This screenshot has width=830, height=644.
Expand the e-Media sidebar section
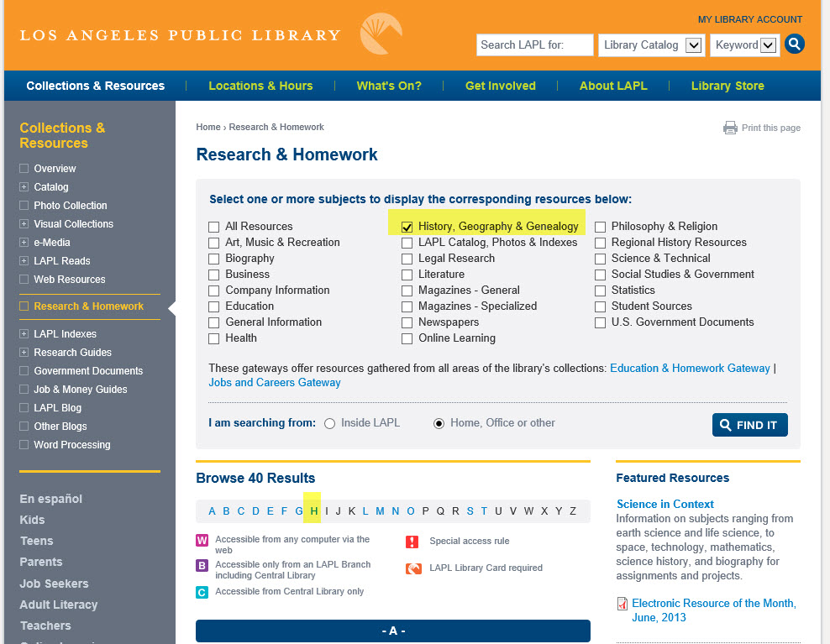pos(24,243)
